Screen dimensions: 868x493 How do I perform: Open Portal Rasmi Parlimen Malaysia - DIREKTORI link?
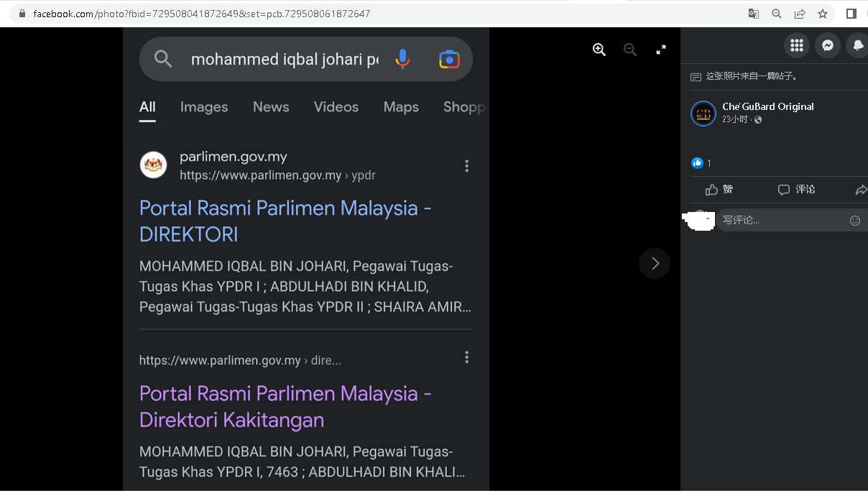285,221
